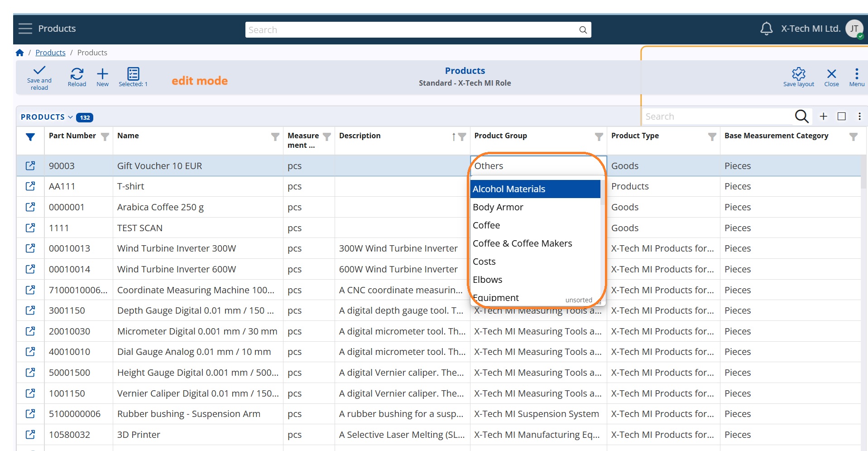The image size is (868, 451).
Task: Click Save and reload
Action: [39, 78]
